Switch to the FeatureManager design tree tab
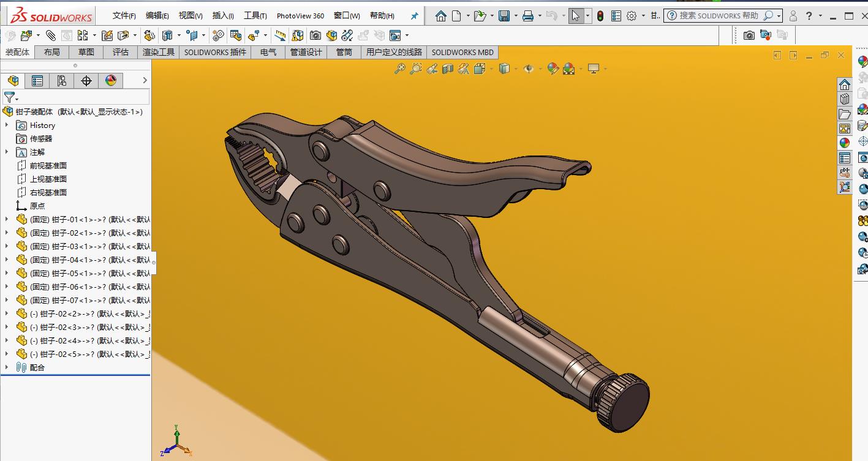Viewport: 868px width, 461px height. (13, 81)
